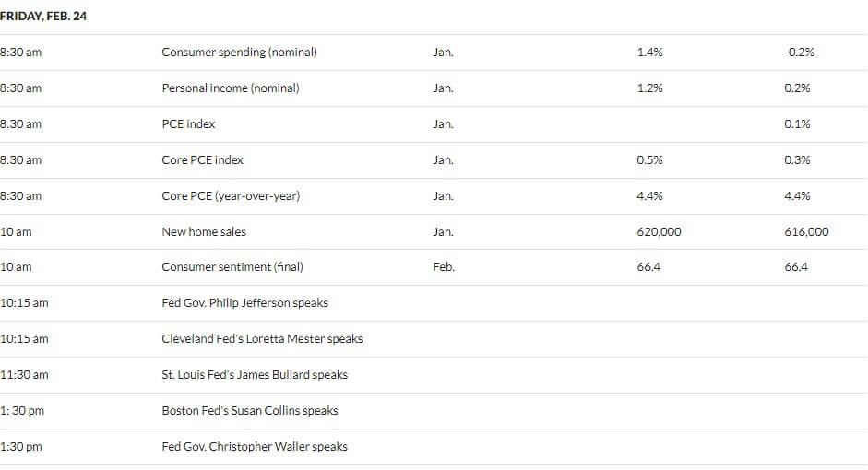This screenshot has height=470, width=868.
Task: Click the Friday, Feb. 24 heading
Action: [x=43, y=16]
